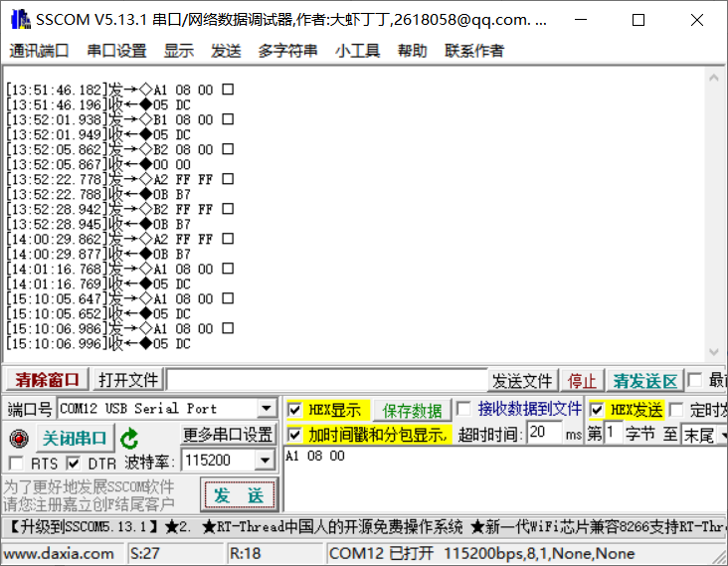
Task: Toggle the 接收数据到文件 checkbox
Action: (x=462, y=409)
